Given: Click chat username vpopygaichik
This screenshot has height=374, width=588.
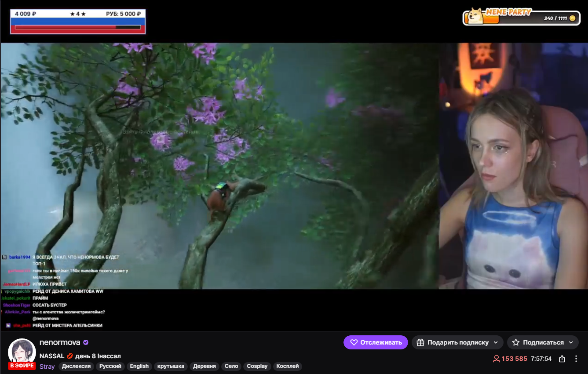Looking at the screenshot, I should [18, 291].
